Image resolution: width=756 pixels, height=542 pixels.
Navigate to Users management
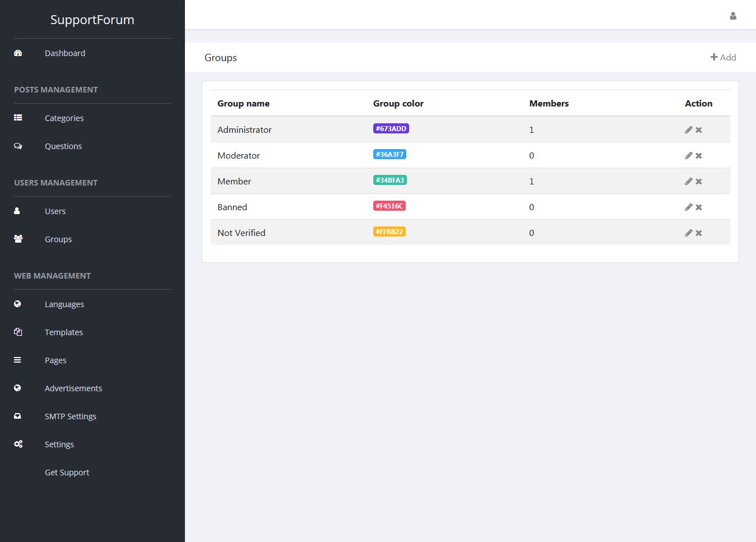coord(55,211)
